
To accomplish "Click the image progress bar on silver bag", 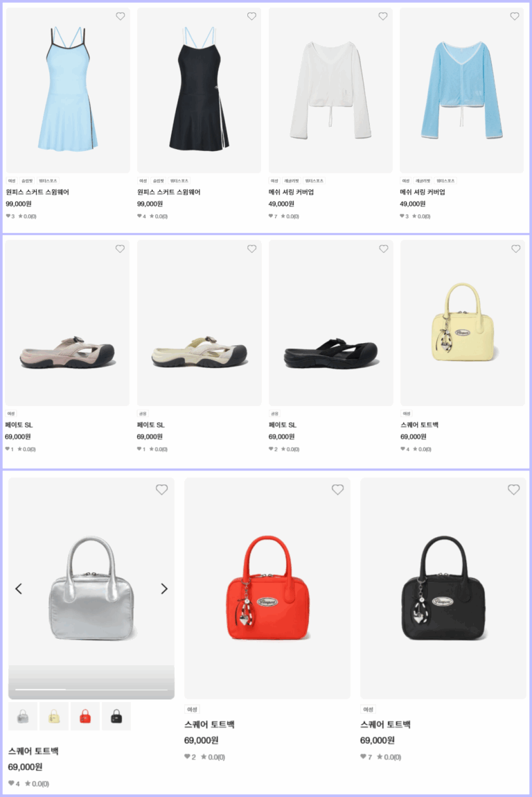I will 91,690.
